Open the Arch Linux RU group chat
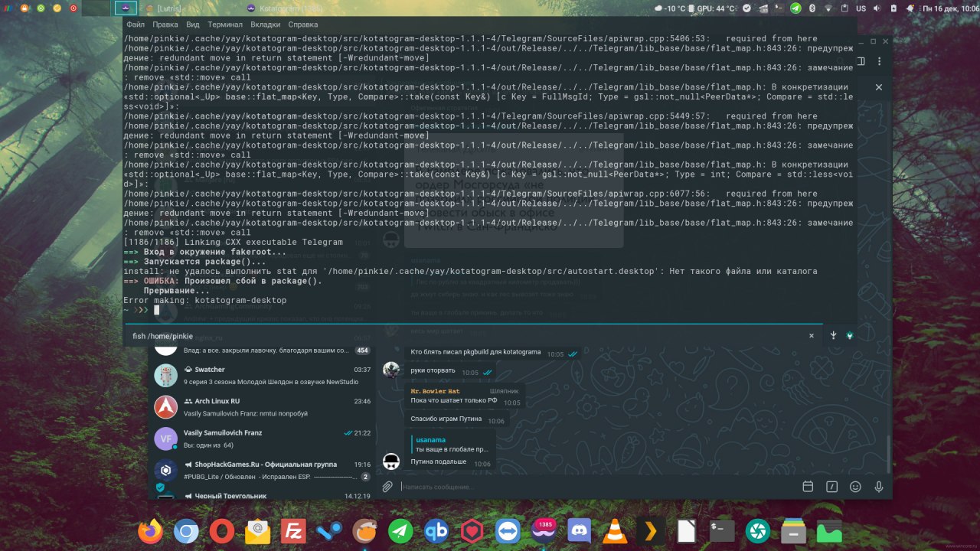980x551 pixels. tap(262, 407)
